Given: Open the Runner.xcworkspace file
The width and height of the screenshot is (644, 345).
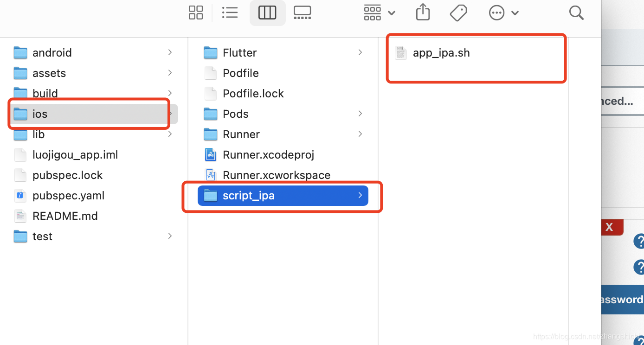Looking at the screenshot, I should click(x=276, y=175).
